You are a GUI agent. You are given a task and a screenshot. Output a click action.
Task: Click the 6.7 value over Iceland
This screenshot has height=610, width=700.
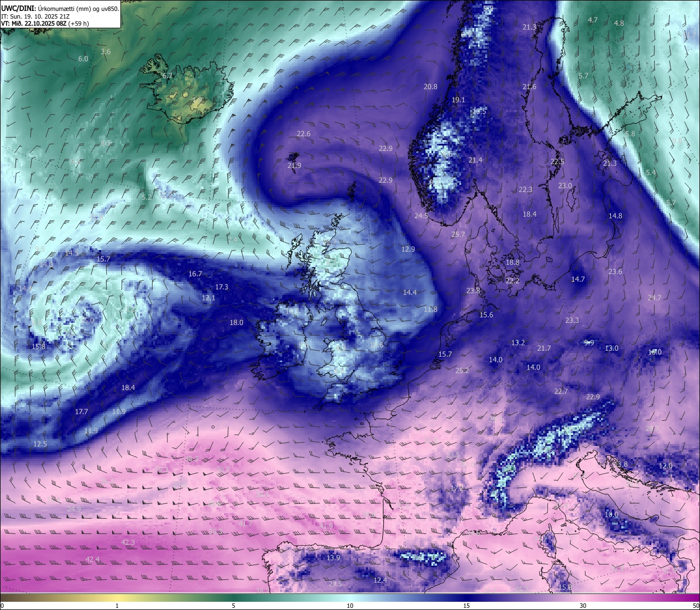click(167, 76)
